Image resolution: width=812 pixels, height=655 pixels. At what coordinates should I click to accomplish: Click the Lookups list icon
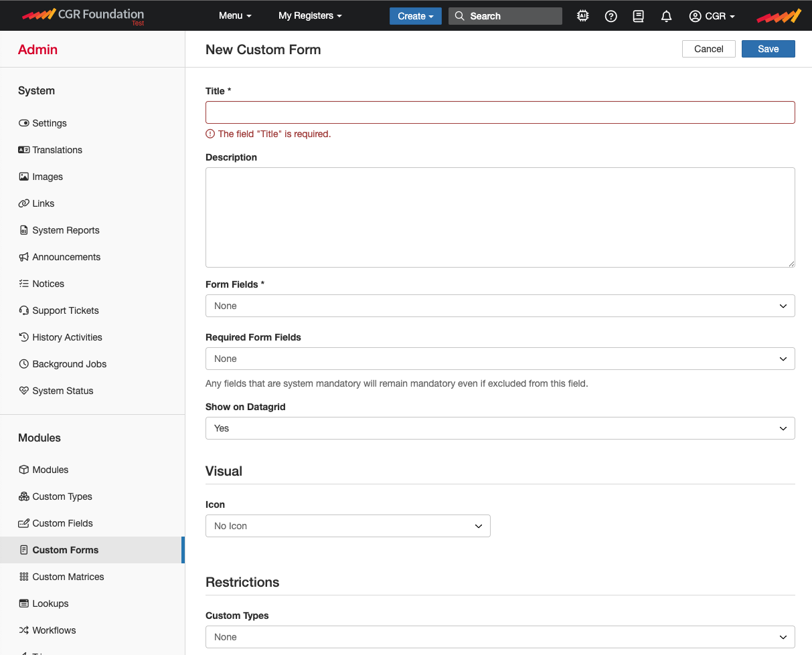(24, 603)
